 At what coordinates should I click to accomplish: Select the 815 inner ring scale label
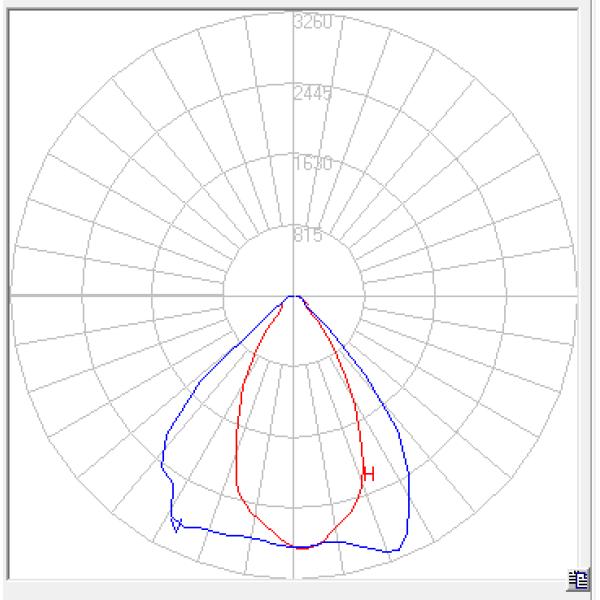point(308,237)
